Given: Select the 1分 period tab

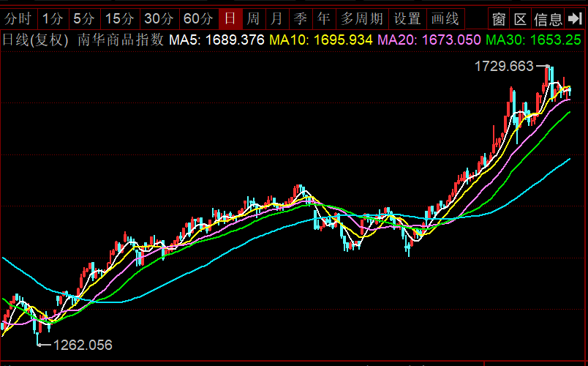Looking at the screenshot, I should click(53, 19).
